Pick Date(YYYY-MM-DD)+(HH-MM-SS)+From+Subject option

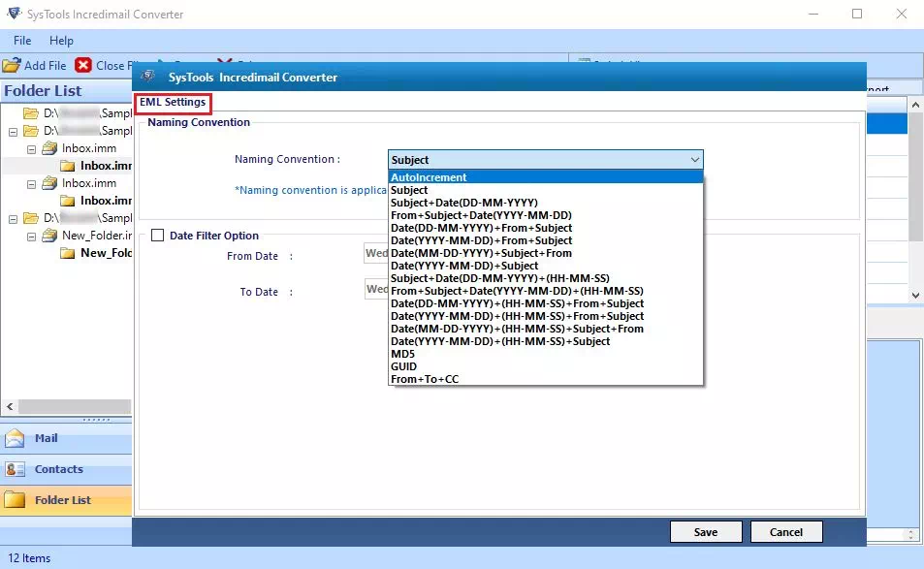(x=545, y=316)
